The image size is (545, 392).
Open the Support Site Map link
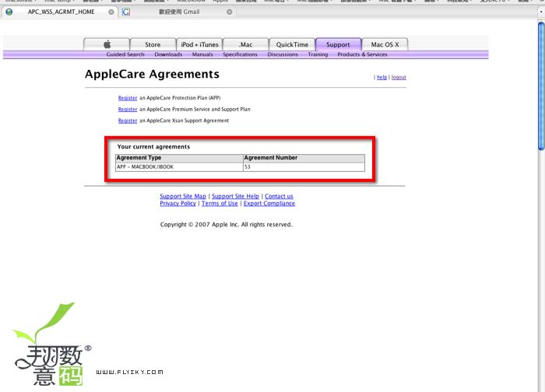click(183, 196)
